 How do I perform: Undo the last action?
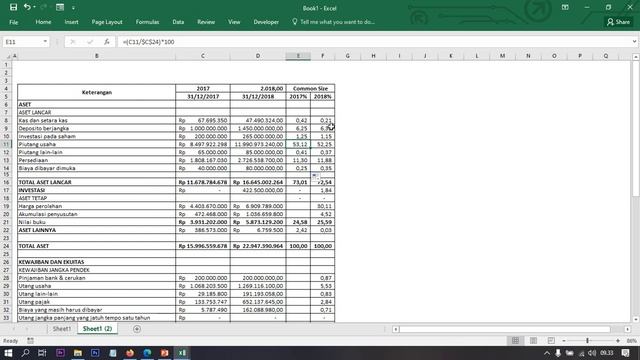pos(27,7)
